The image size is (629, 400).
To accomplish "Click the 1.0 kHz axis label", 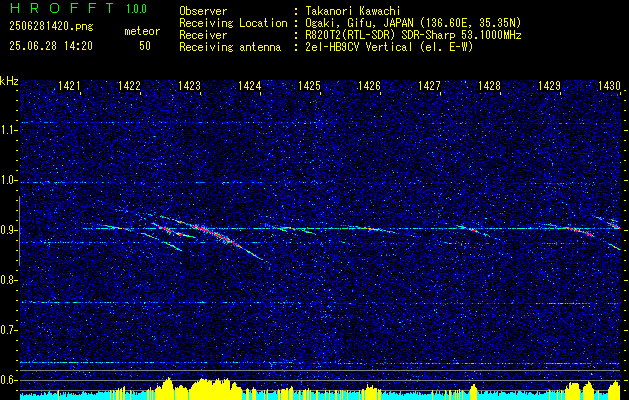I will (8, 181).
